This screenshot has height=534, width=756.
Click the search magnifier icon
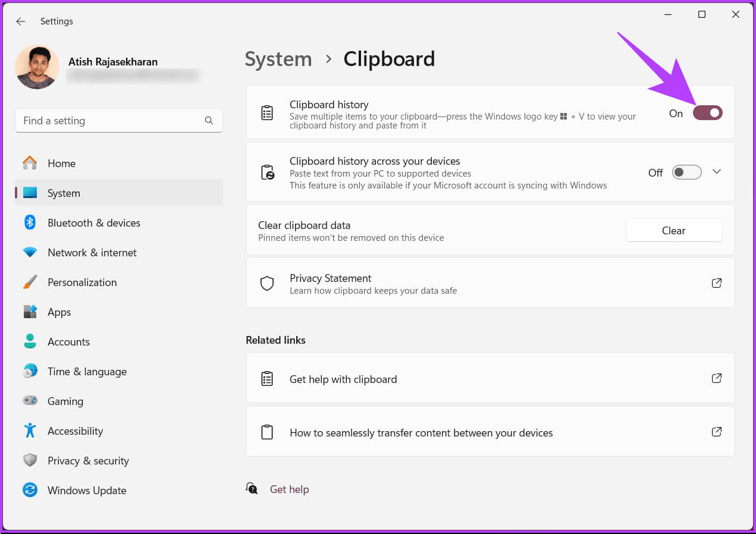(209, 121)
